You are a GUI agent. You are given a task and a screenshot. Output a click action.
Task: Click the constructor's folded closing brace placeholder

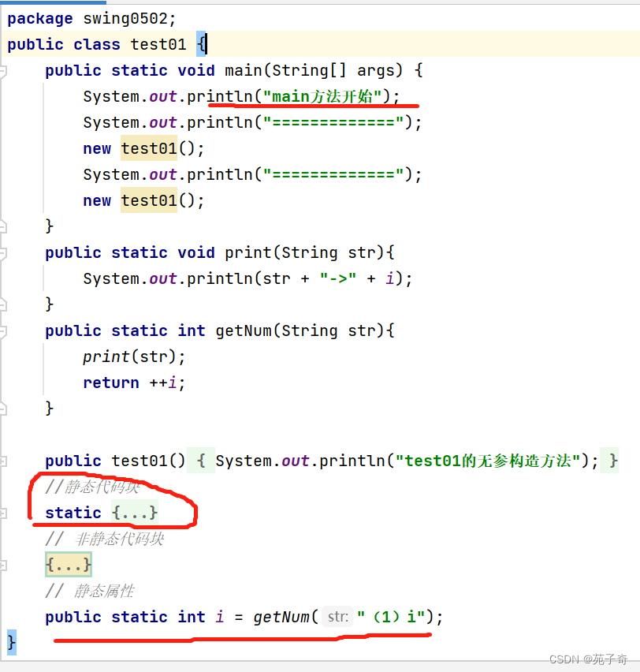[609, 461]
